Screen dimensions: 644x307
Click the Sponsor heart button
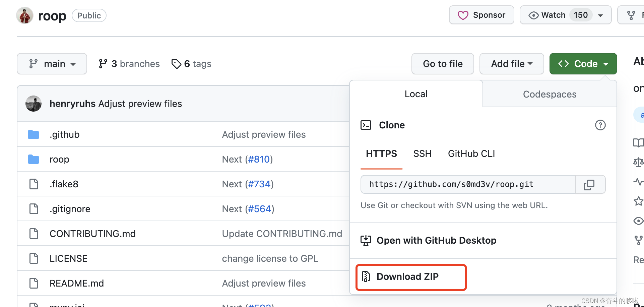[481, 15]
